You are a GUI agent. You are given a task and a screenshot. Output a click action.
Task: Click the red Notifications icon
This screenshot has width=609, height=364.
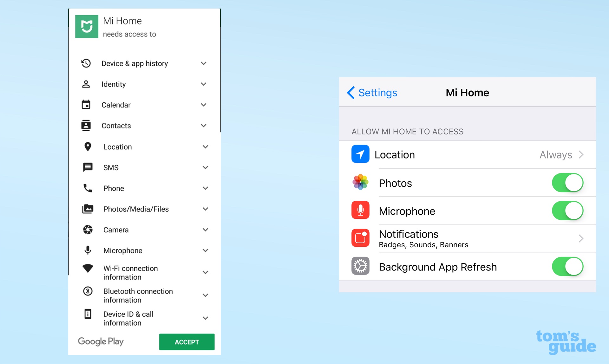coord(360,238)
